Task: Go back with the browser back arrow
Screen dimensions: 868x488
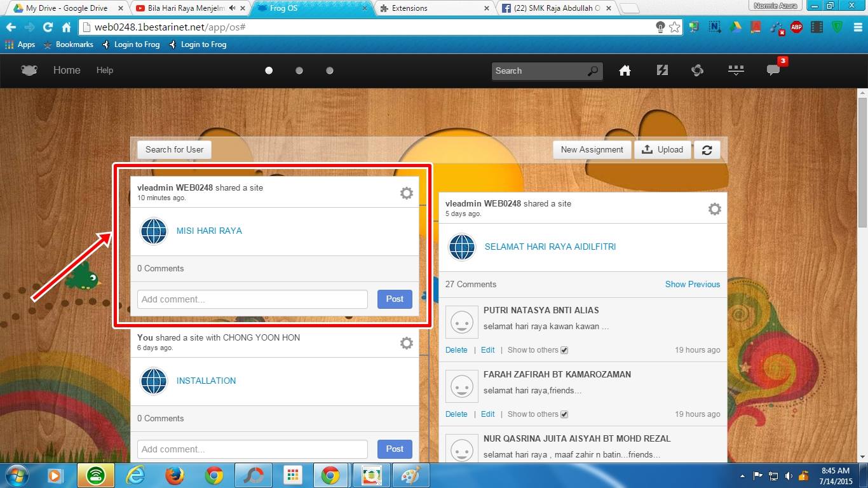Action: coord(11,27)
